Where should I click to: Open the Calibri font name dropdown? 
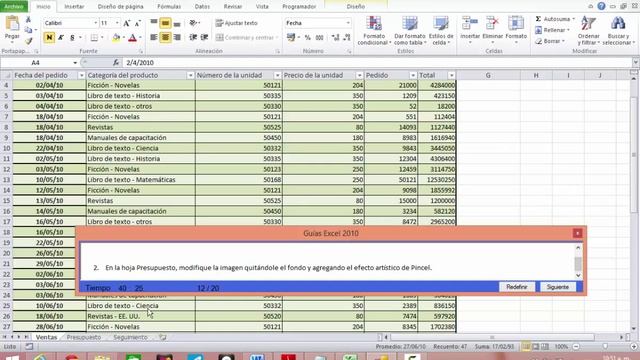click(96, 23)
